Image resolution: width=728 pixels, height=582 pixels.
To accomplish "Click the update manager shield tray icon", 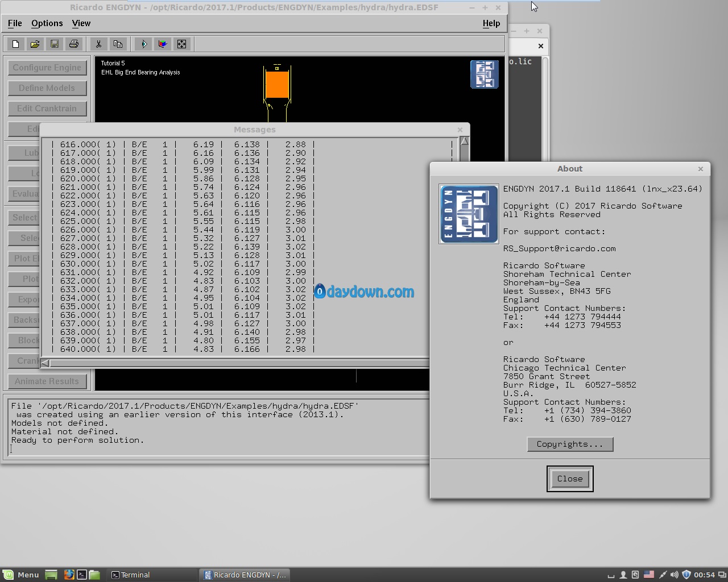I will [686, 575].
